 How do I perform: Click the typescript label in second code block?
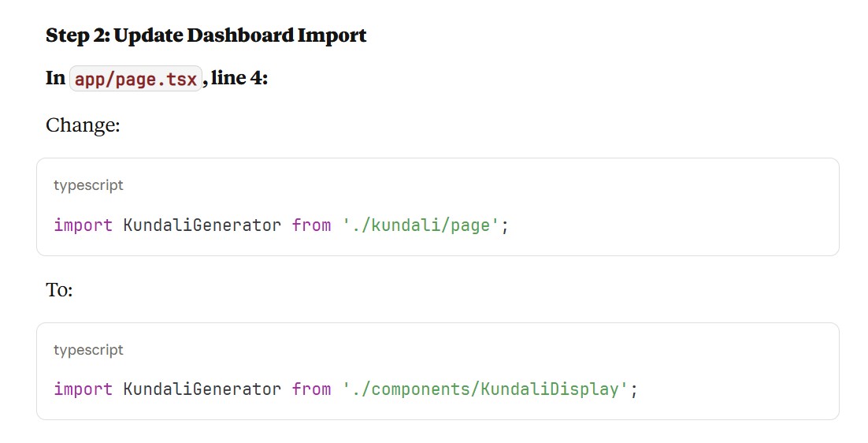(x=88, y=350)
